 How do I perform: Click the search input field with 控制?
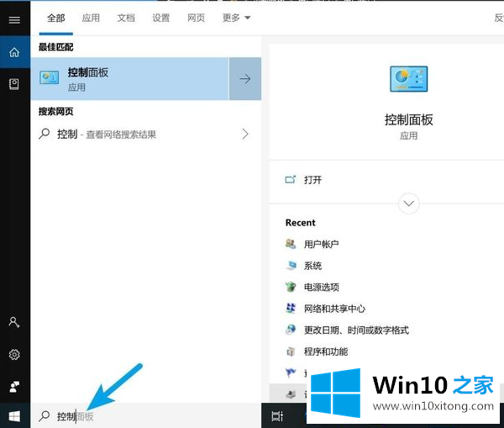[146, 416]
